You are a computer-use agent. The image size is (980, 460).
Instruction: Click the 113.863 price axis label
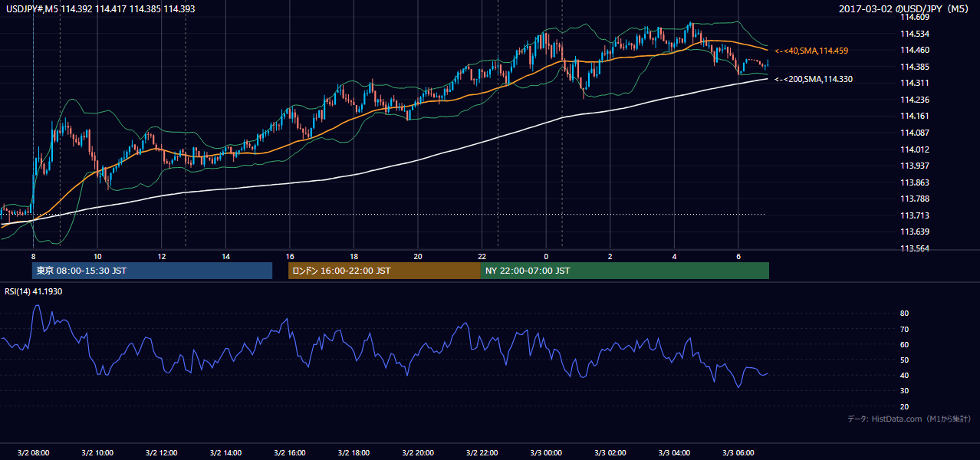pyautogui.click(x=916, y=182)
